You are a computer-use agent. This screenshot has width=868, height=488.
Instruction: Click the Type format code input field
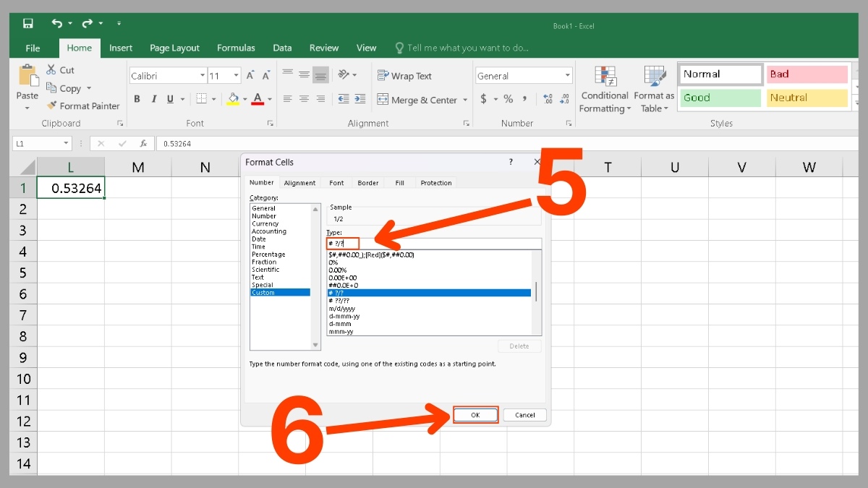433,244
